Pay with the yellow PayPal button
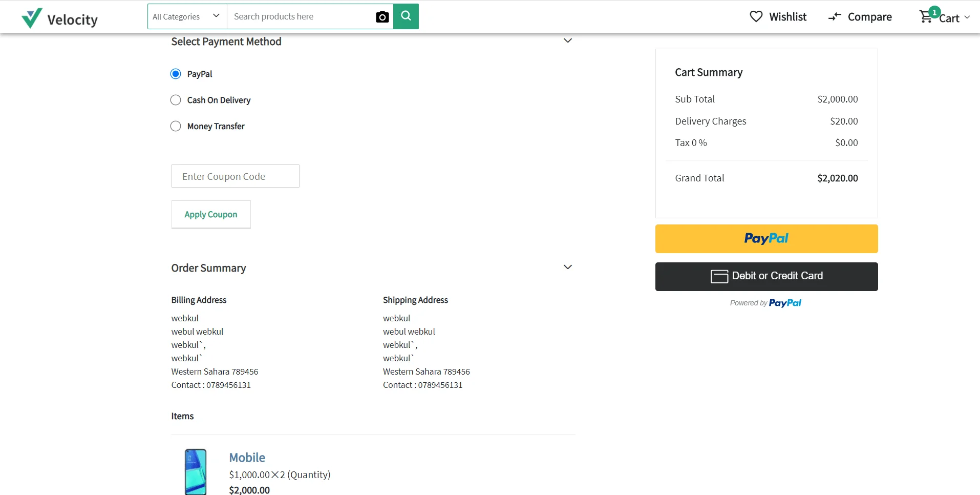 pos(766,239)
